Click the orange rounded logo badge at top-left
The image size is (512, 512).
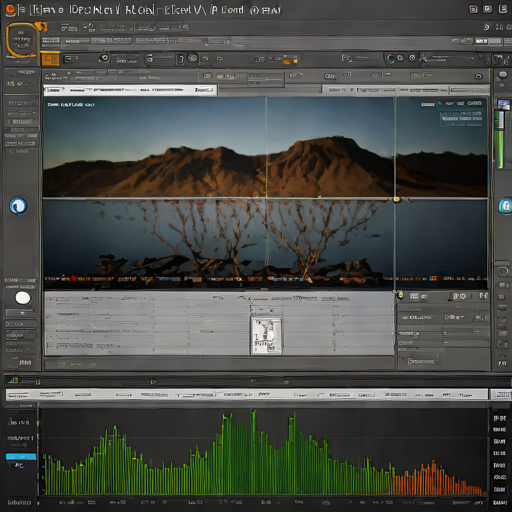(x=22, y=40)
